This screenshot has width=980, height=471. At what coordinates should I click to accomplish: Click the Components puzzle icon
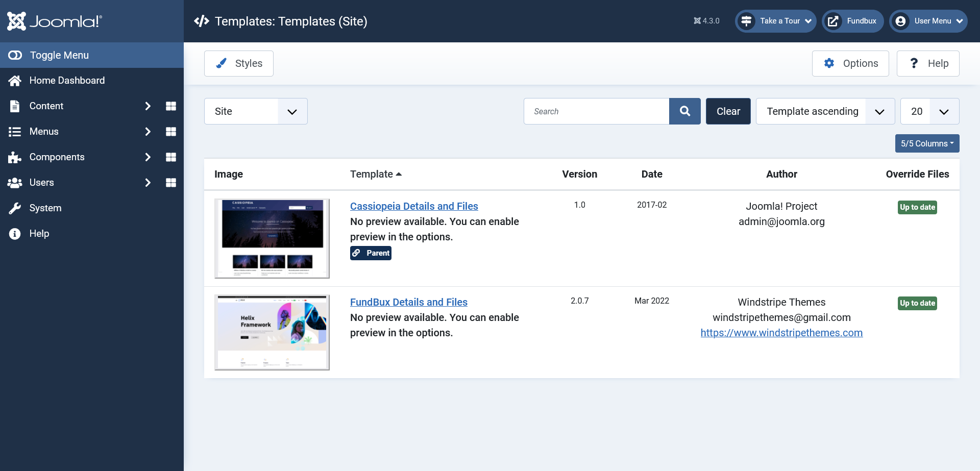(x=15, y=157)
